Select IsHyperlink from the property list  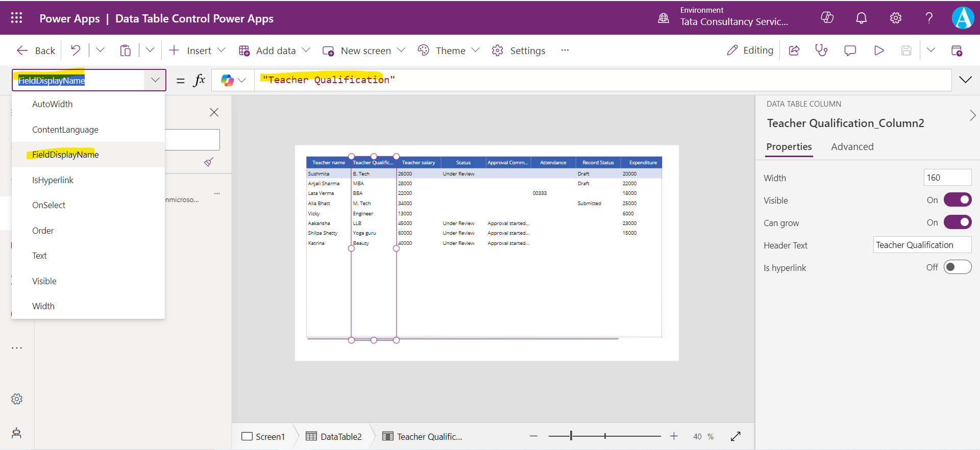(53, 180)
